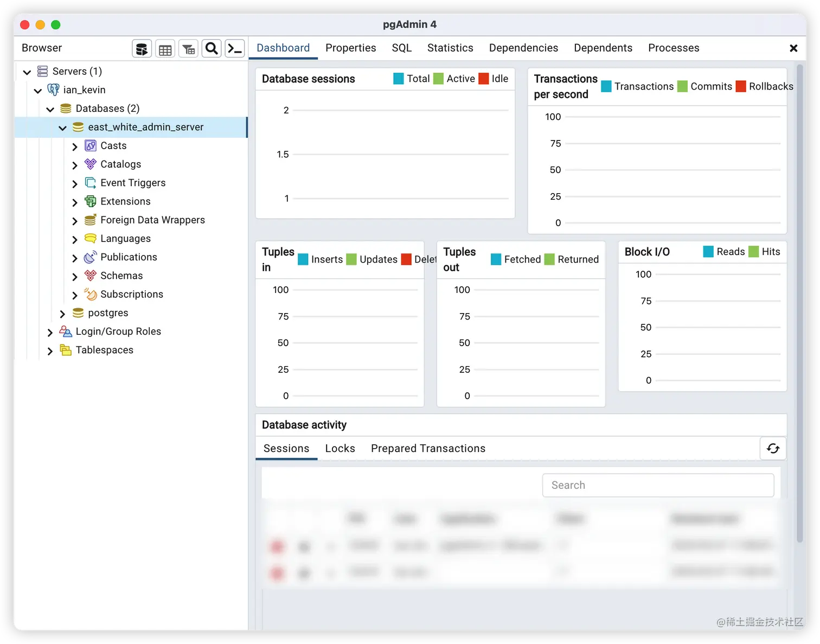Expand the Languages node

75,239
